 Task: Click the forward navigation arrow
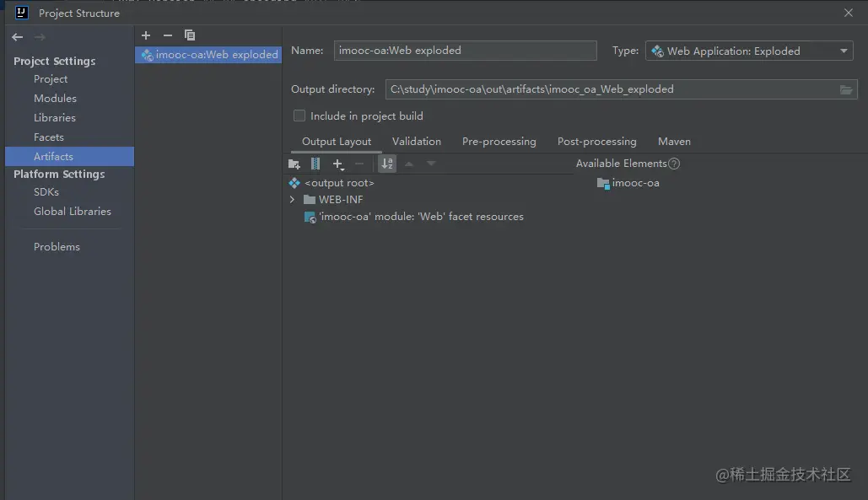[x=40, y=37]
